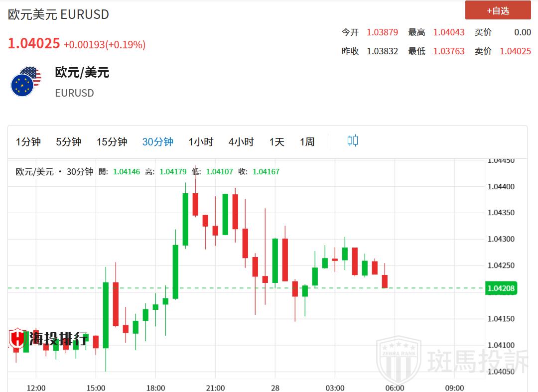This screenshot has height=392, width=538.
Task: Click the EUR/USD flag currency icon
Action: point(26,81)
